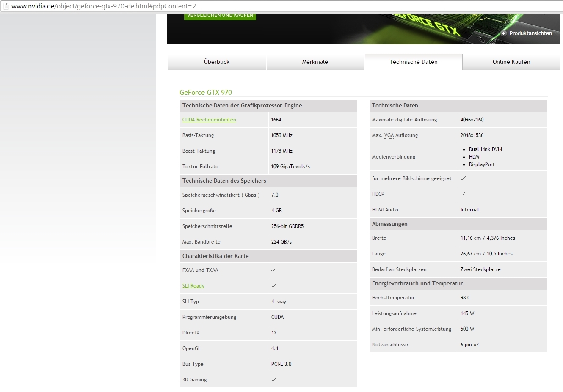The width and height of the screenshot is (563, 392).
Task: Click the Produktansichten label on banner
Action: point(531,33)
